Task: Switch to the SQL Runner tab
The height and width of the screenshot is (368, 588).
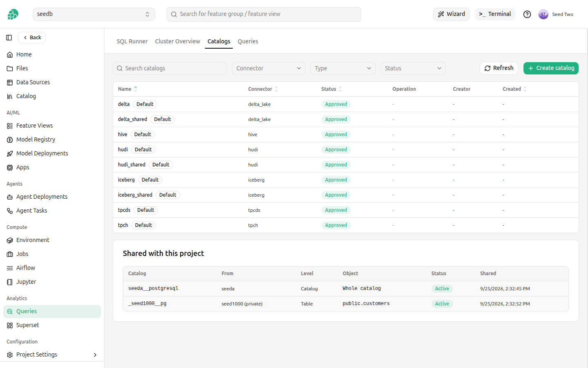Action: click(132, 41)
